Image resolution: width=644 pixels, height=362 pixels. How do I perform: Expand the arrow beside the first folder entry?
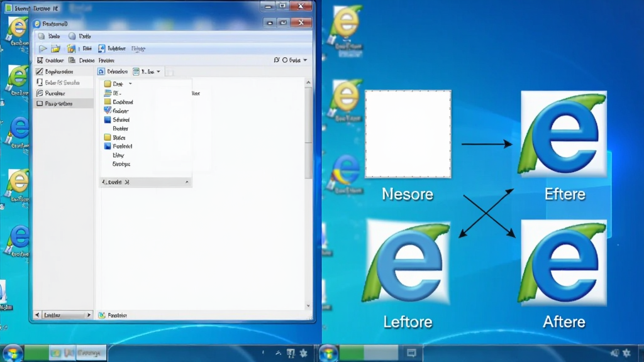(x=130, y=84)
